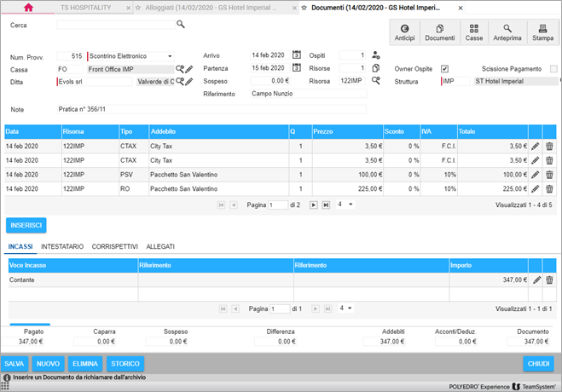Save the document with SALVA
Image resolution: width=562 pixels, height=392 pixels.
(14, 364)
